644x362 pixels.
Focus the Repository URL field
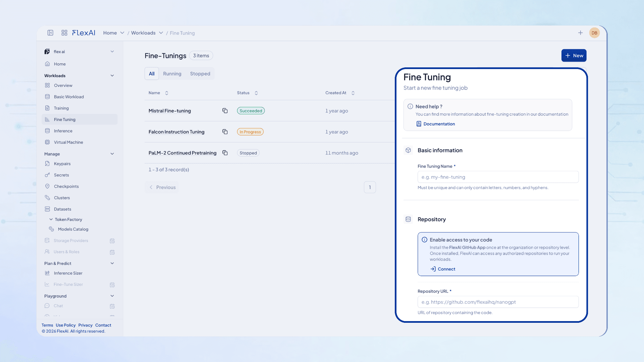[x=498, y=302]
